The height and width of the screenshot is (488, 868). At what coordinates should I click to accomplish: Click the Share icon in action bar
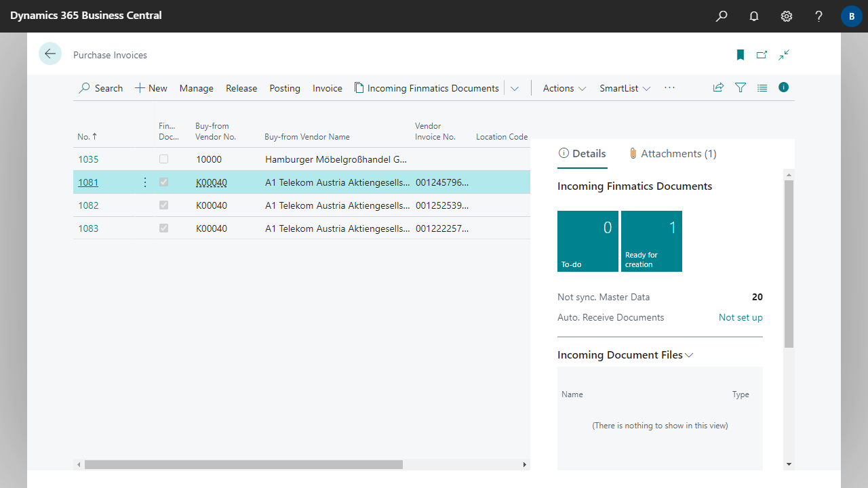click(718, 87)
